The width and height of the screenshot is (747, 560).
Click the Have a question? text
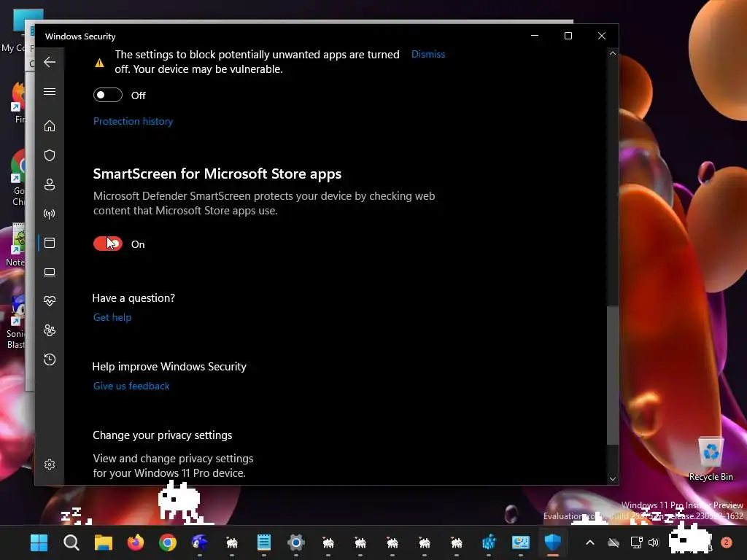click(133, 298)
